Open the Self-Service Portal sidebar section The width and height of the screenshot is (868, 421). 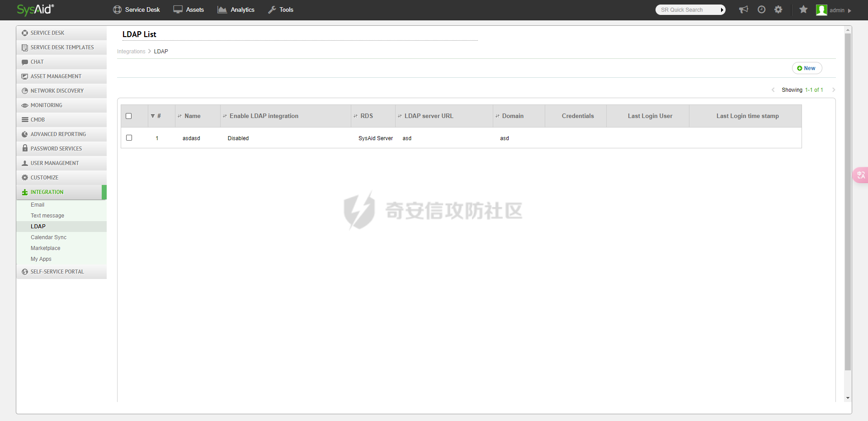(61, 272)
